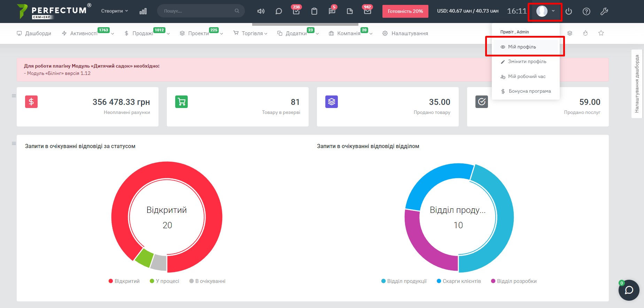Open tasks icon with 238 badge
The width and height of the screenshot is (644, 308).
[296, 11]
